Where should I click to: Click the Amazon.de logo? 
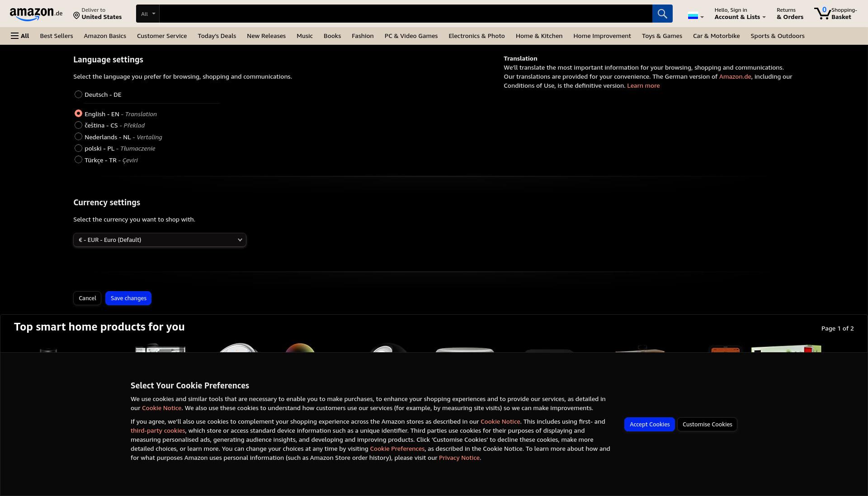[36, 14]
